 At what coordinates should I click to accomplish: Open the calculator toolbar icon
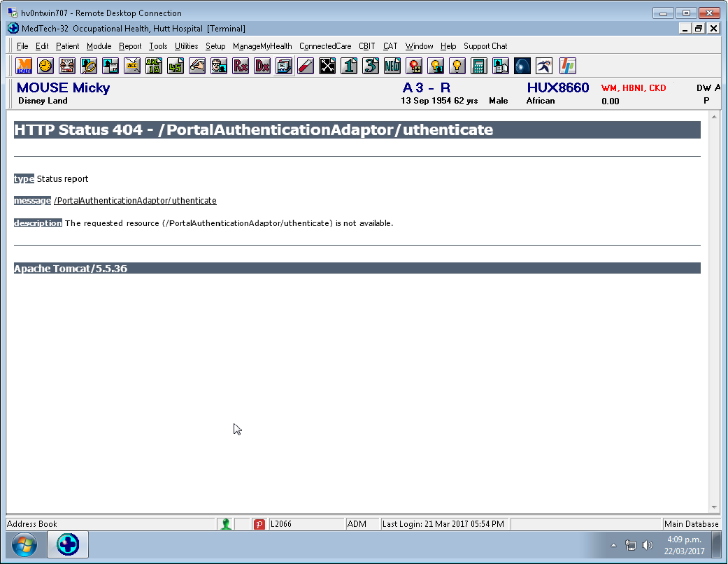(478, 66)
